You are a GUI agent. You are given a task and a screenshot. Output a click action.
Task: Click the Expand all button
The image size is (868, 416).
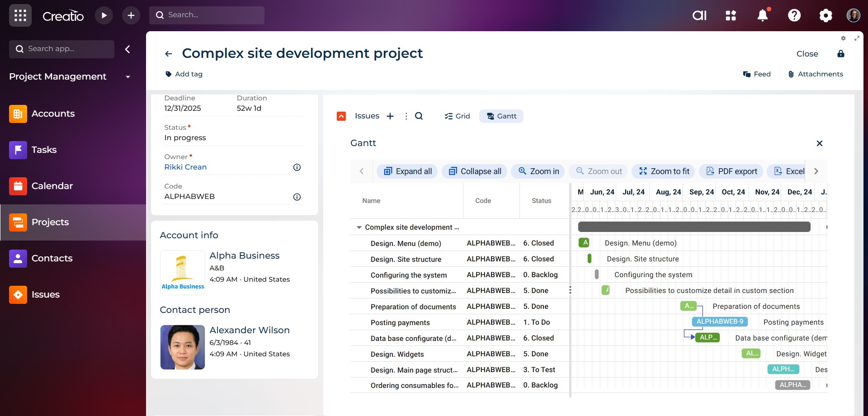407,171
